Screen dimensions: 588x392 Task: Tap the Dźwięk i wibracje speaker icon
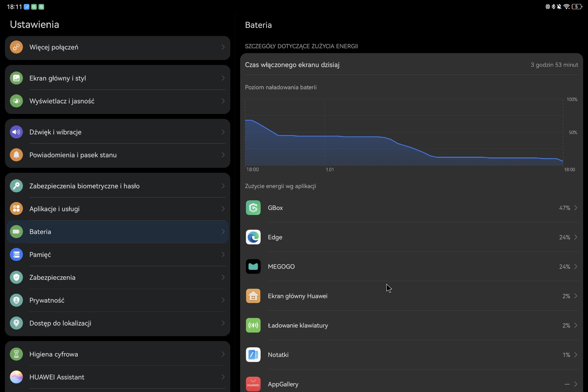click(x=16, y=132)
